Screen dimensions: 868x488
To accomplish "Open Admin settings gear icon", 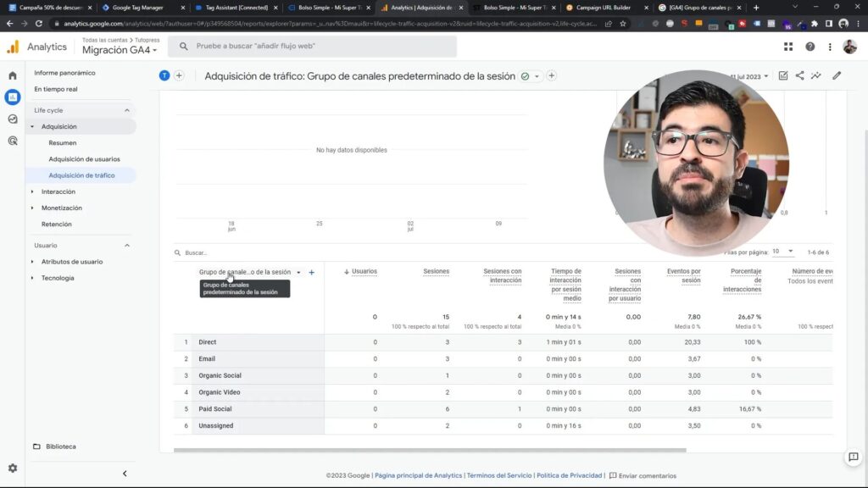I will click(13, 468).
